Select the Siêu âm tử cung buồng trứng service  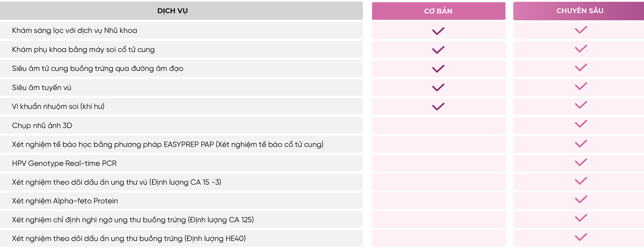pos(98,69)
